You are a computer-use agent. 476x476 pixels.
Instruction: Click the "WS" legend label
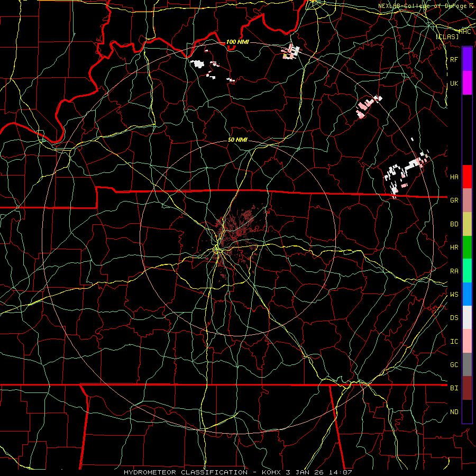[454, 294]
